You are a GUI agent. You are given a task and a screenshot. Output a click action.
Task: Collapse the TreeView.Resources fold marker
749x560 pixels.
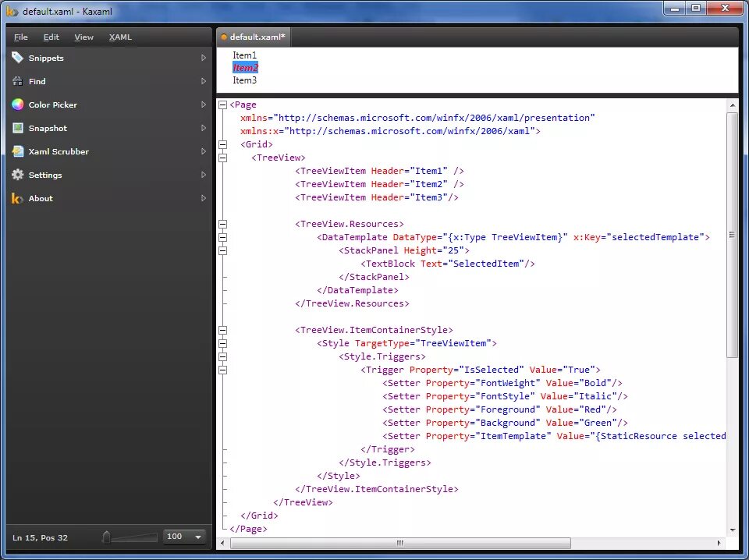tap(222, 225)
